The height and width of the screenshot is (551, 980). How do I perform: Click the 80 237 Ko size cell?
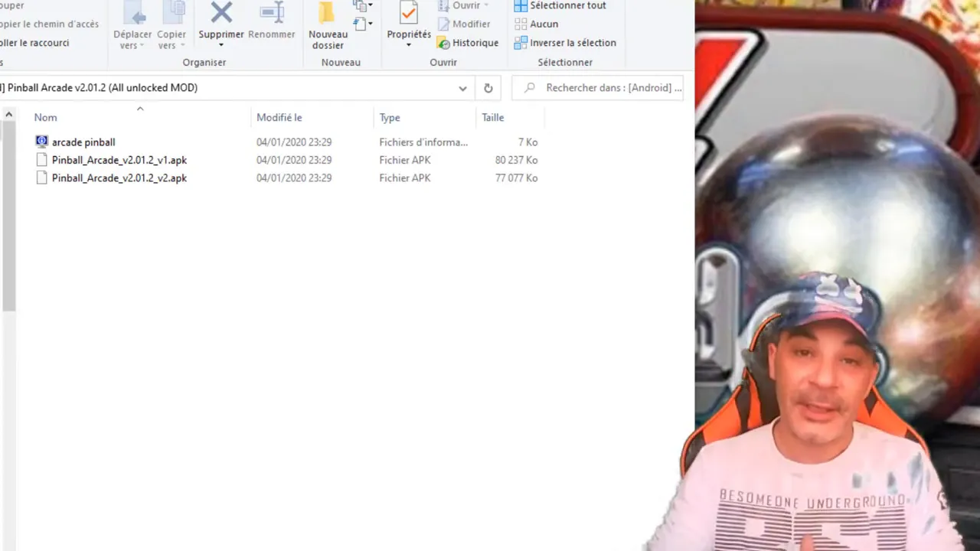coord(516,160)
